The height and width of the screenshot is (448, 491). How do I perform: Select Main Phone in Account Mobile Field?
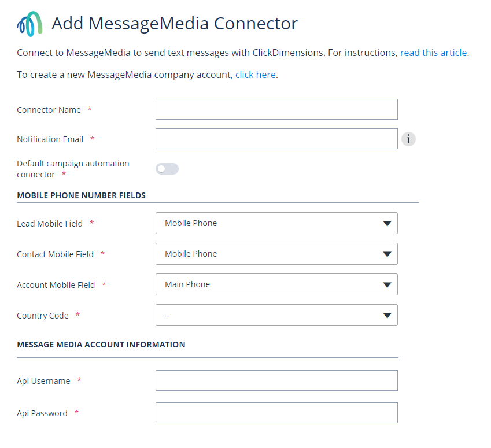point(276,284)
